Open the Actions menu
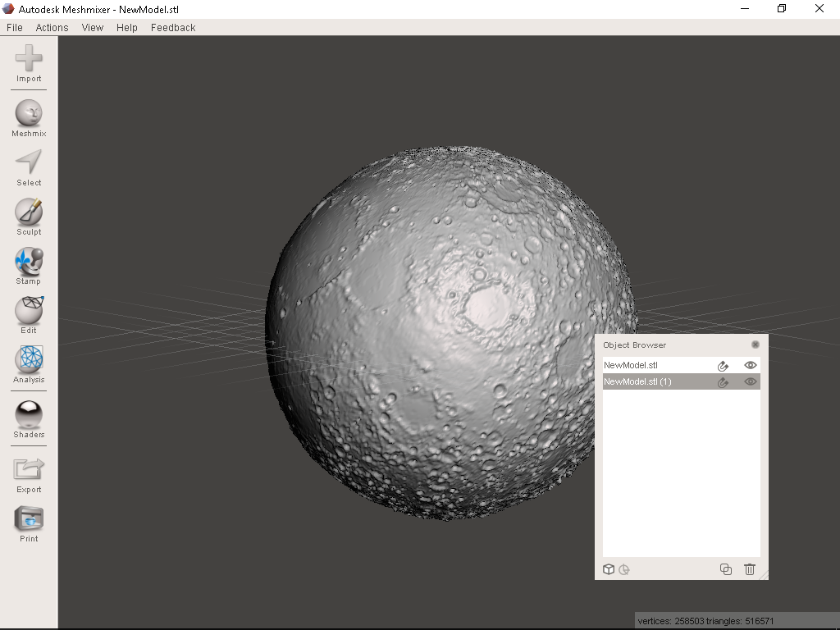 coord(51,27)
